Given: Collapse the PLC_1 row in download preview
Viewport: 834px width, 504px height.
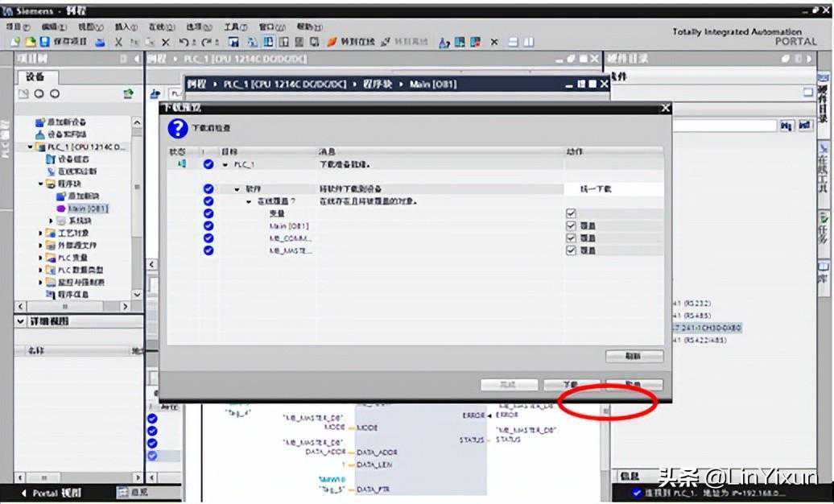Looking at the screenshot, I should (x=225, y=165).
